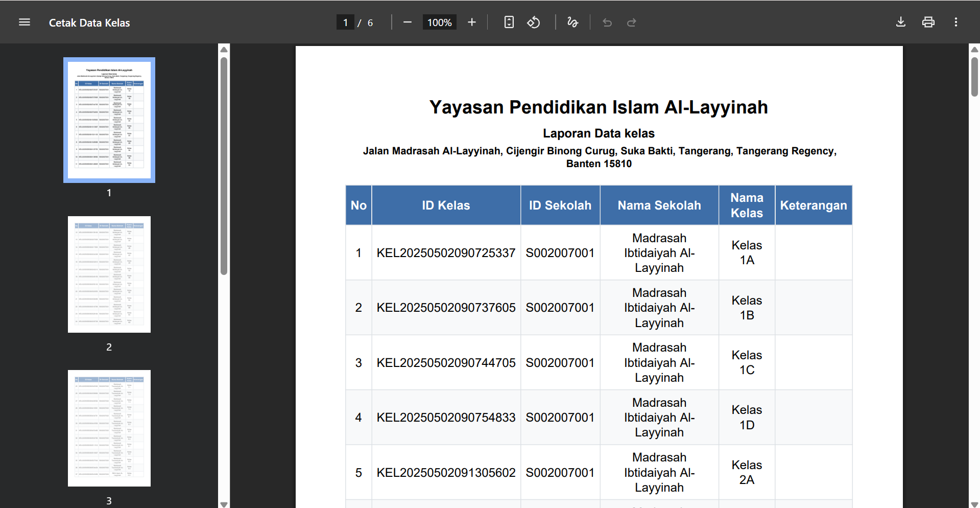Zoom in on the document
The width and height of the screenshot is (980, 508).
[x=471, y=22]
